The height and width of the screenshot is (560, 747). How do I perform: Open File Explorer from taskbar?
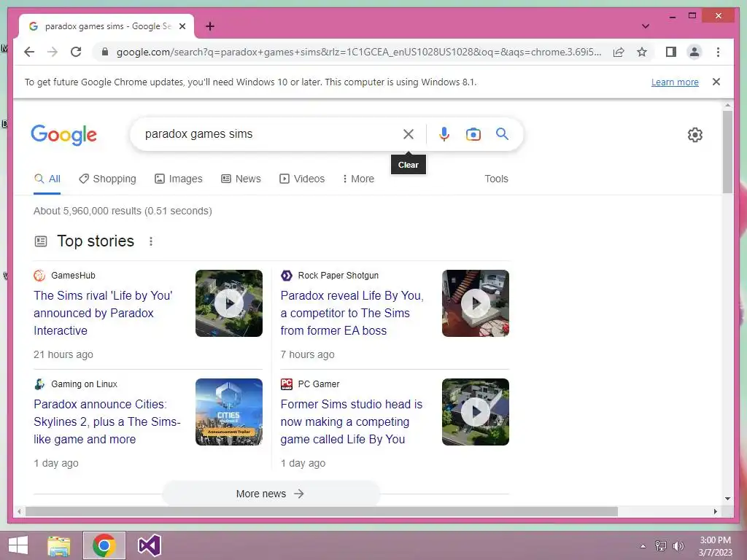click(x=59, y=545)
